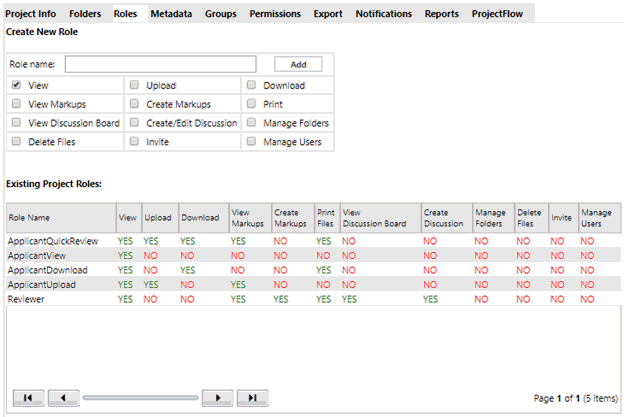Viewport: 624px width, 417px height.
Task: Select the ApplicantQuickReview role row
Action: tap(314, 241)
